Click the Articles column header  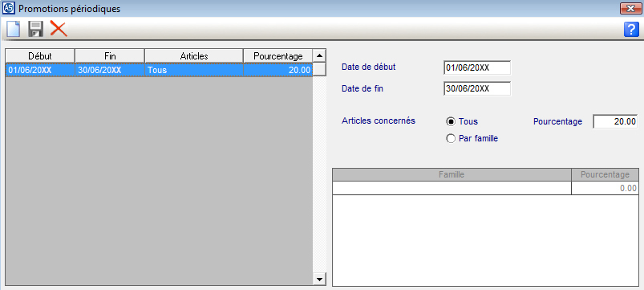tap(194, 56)
